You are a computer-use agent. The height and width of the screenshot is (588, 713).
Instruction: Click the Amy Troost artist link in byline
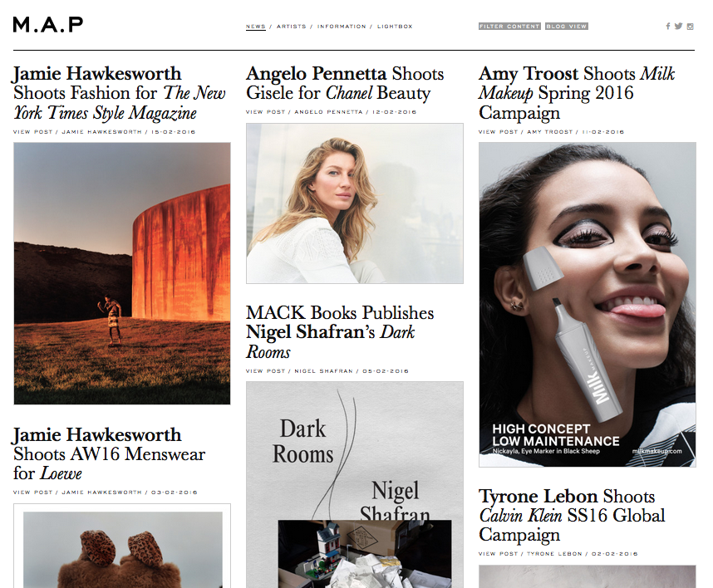pyautogui.click(x=550, y=132)
